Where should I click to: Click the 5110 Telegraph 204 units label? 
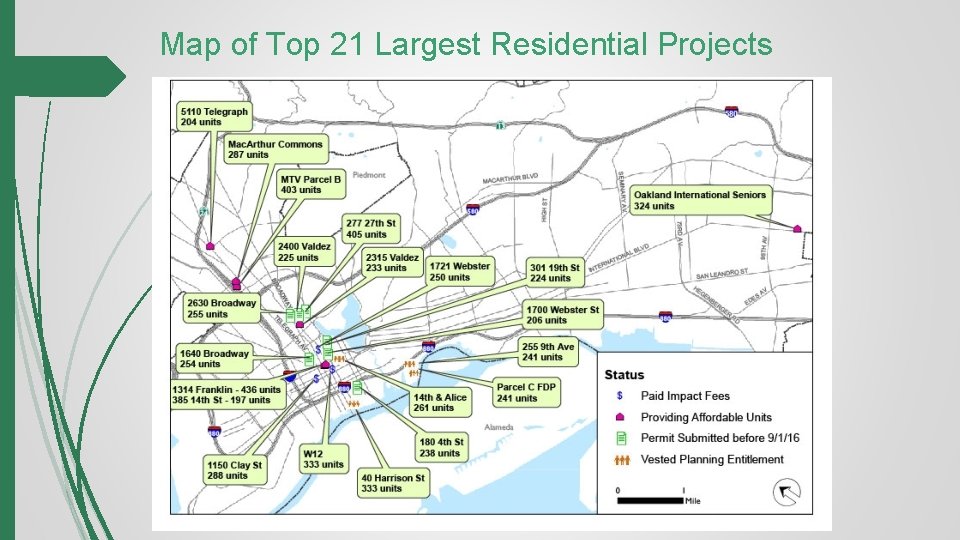[214, 116]
